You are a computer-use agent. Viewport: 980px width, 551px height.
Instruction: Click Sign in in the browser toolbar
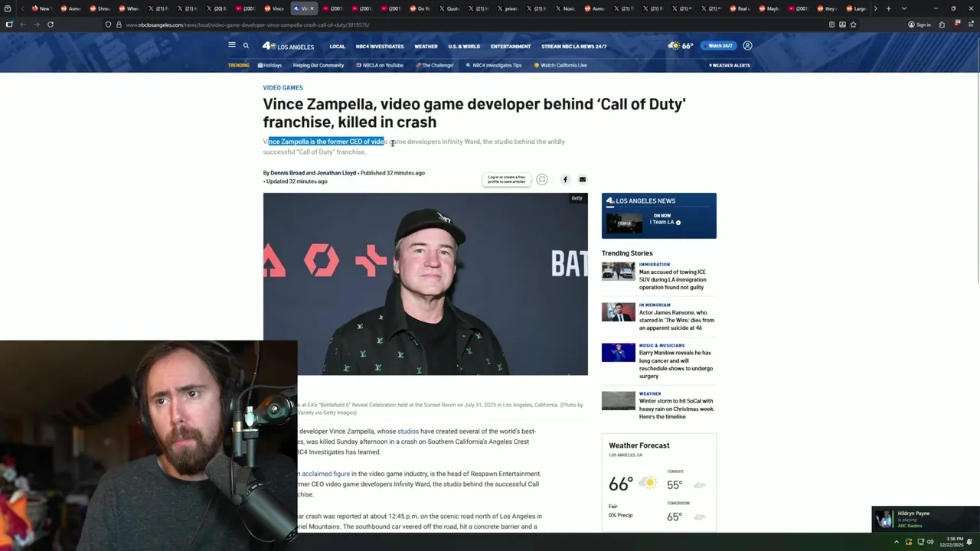920,24
